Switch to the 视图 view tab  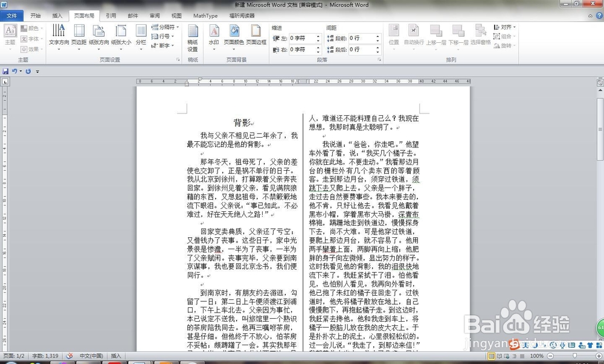[x=176, y=16]
